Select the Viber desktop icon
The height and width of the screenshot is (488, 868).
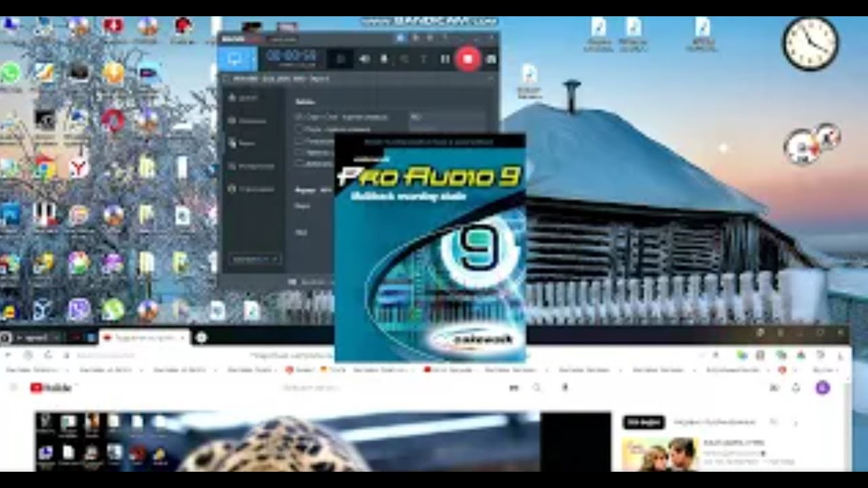click(79, 309)
